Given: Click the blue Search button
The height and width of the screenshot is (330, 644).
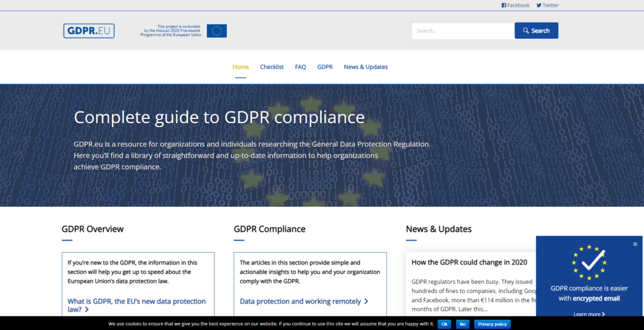Looking at the screenshot, I should 536,31.
